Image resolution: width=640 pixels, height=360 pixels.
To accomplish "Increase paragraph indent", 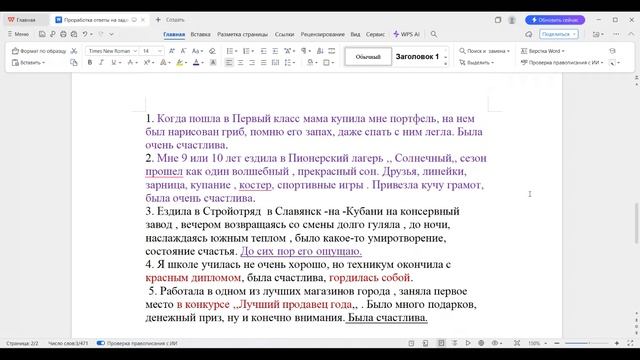I will pos(275,51).
